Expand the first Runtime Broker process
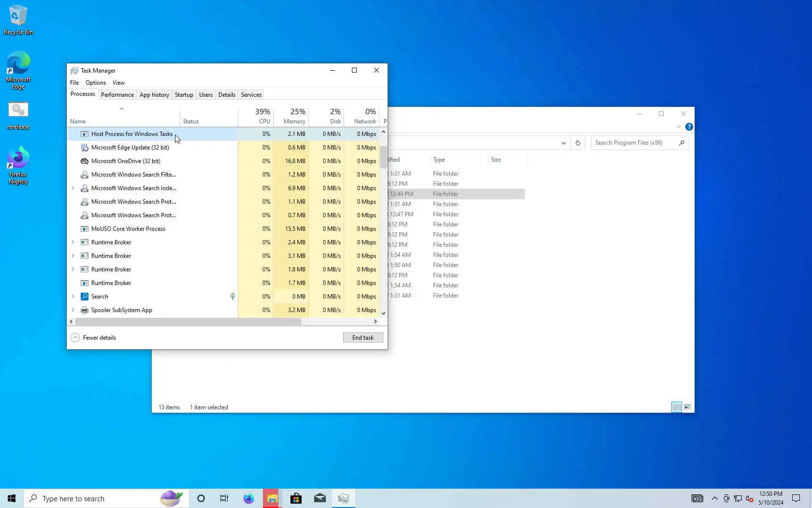The width and height of the screenshot is (812, 508). point(73,242)
